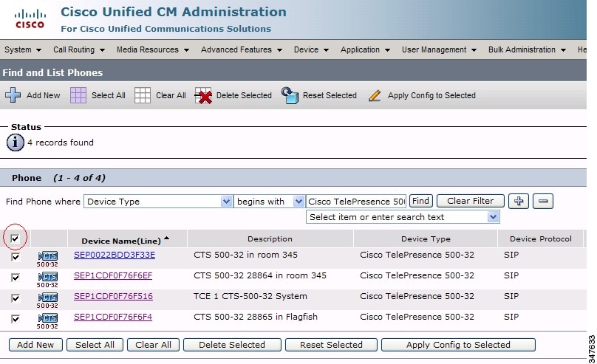Viewport: 597px width, 364px height.
Task: Uncheck the checkbox for SEP1CDF0F76F6EF
Action: point(16,278)
